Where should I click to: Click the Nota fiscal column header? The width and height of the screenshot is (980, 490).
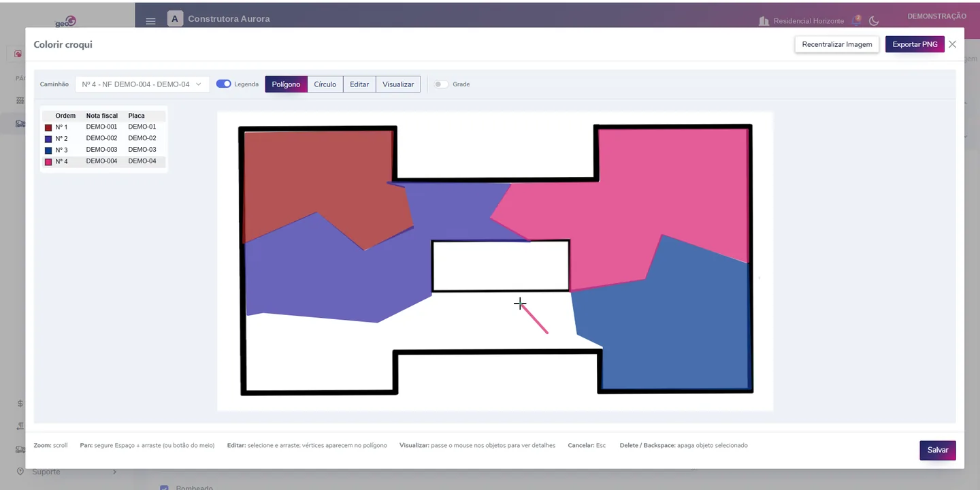point(102,116)
